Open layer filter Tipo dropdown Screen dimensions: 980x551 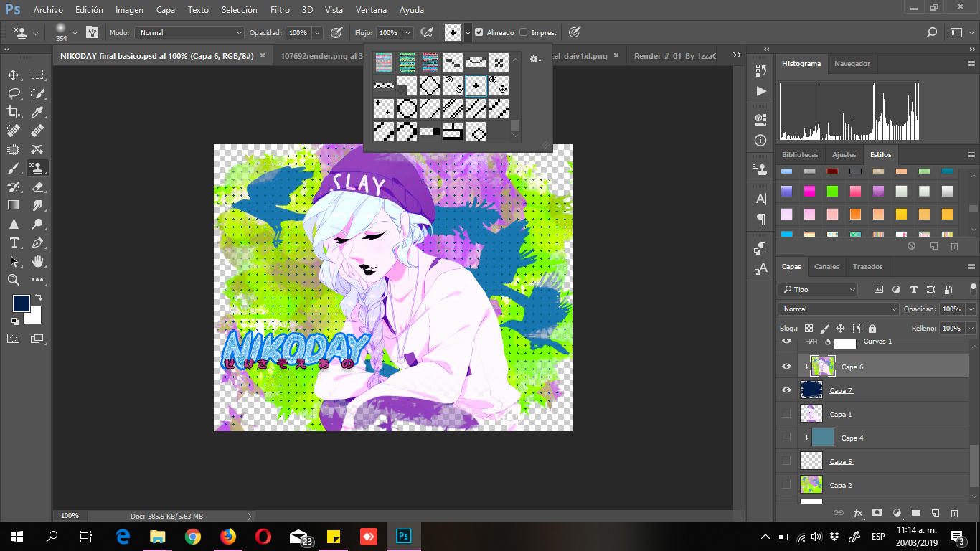coord(818,290)
